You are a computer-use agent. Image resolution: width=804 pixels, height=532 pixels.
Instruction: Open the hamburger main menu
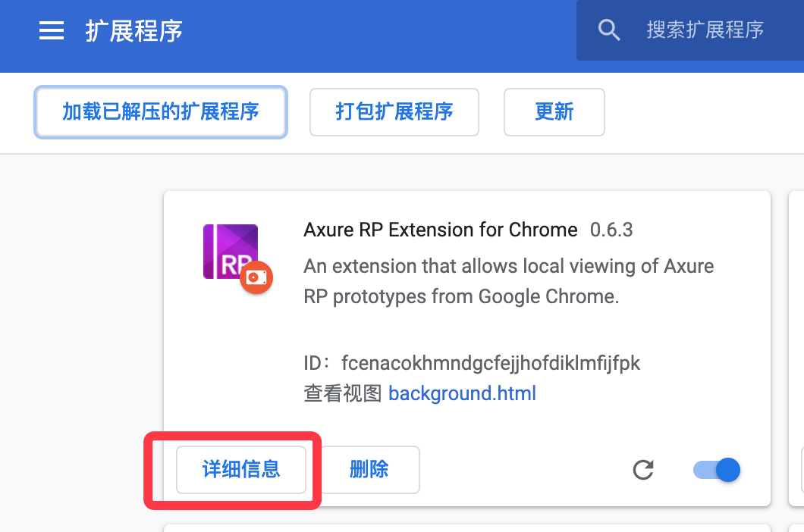[52, 31]
